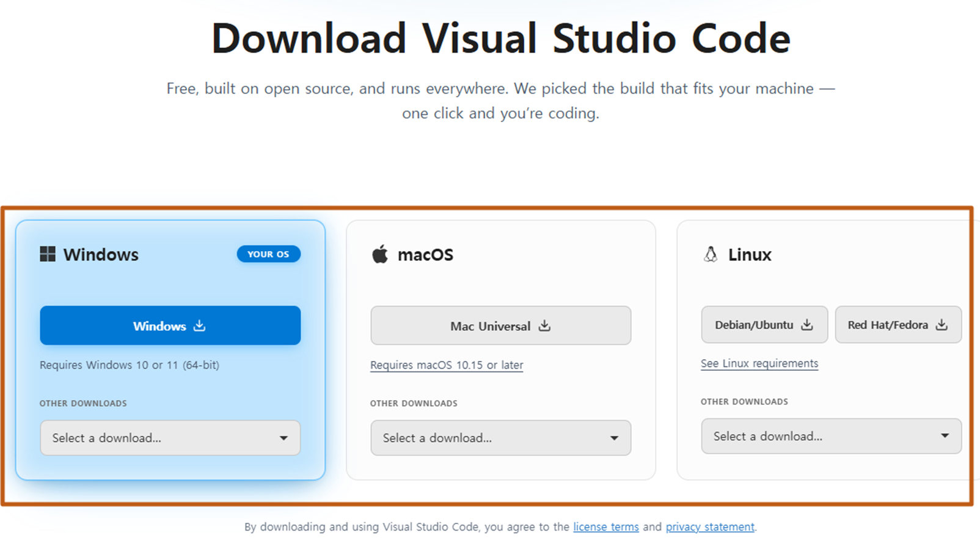Viewport: 980px width, 546px height.
Task: Click OTHER DOWNLOADS label in Linux card
Action: (x=744, y=401)
